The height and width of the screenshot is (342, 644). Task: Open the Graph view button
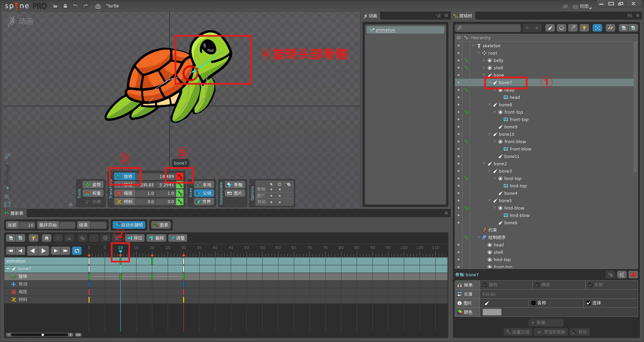[x=161, y=225]
